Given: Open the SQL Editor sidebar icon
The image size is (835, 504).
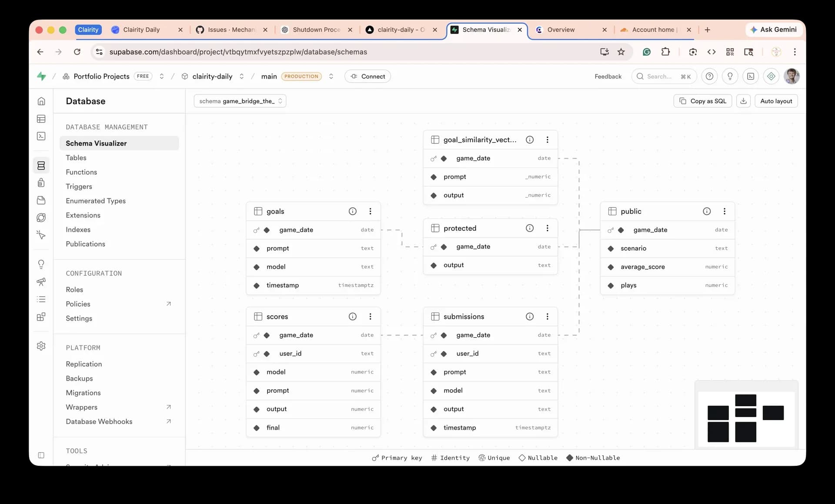Looking at the screenshot, I should [41, 136].
